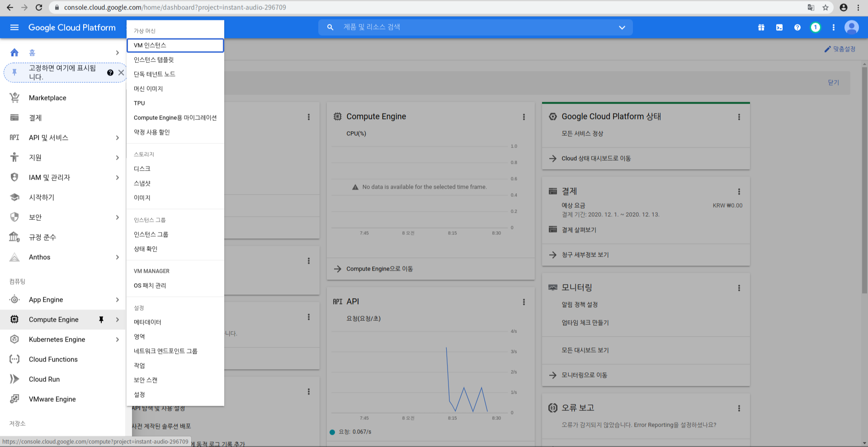Select 디스크 menu entry
The image size is (868, 447).
coord(175,169)
